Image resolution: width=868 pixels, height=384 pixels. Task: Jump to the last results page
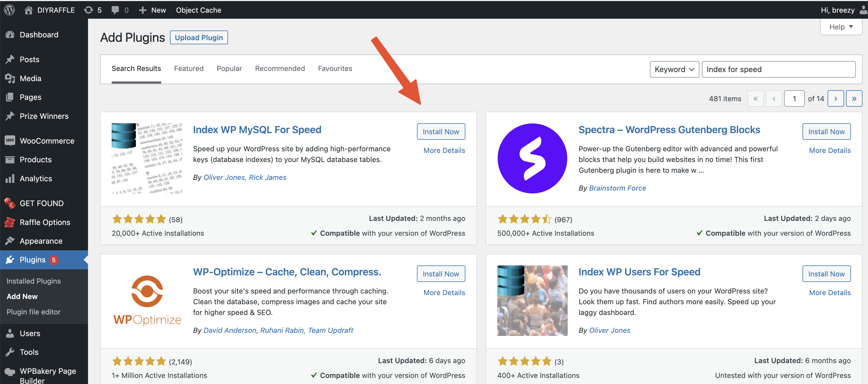854,99
